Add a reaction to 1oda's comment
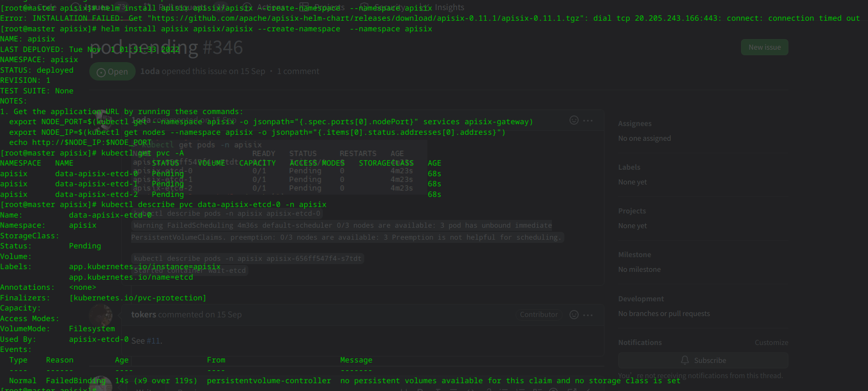Screen dimensions: 868x391 574,120
